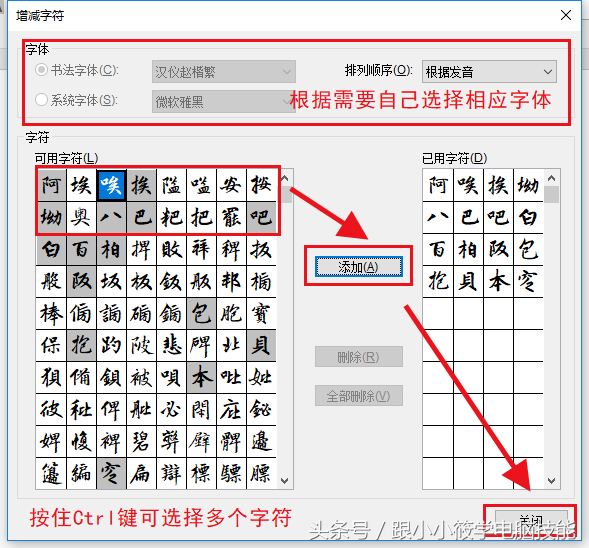Select character 邦 in available characters list
The height and width of the screenshot is (548, 589).
pyautogui.click(x=231, y=281)
